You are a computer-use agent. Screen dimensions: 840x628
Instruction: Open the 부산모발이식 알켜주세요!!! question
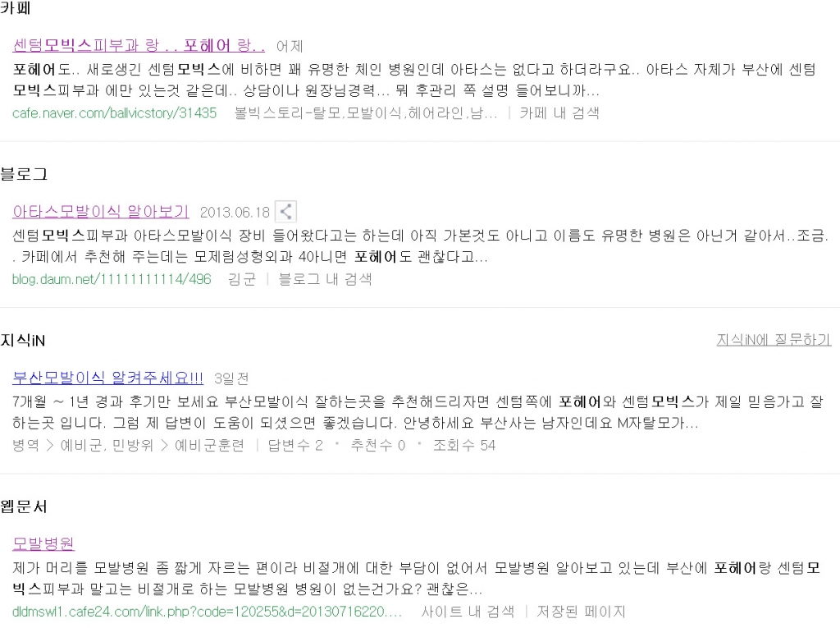tap(107, 378)
